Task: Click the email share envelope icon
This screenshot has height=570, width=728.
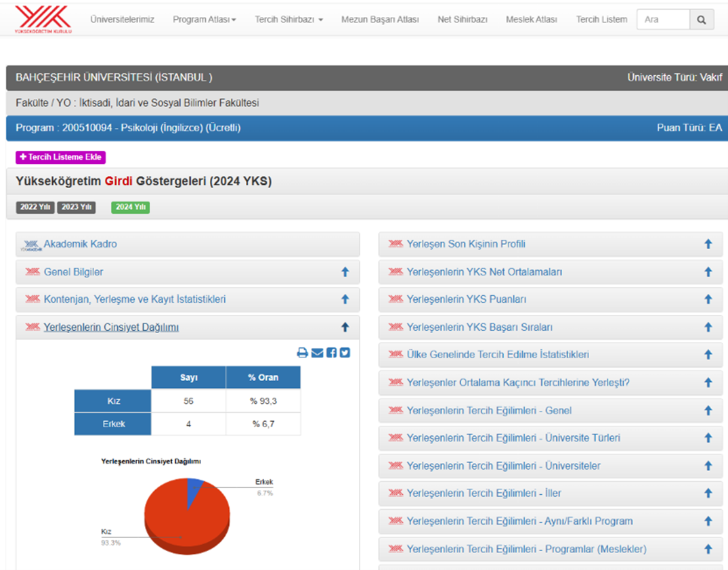Action: click(317, 353)
